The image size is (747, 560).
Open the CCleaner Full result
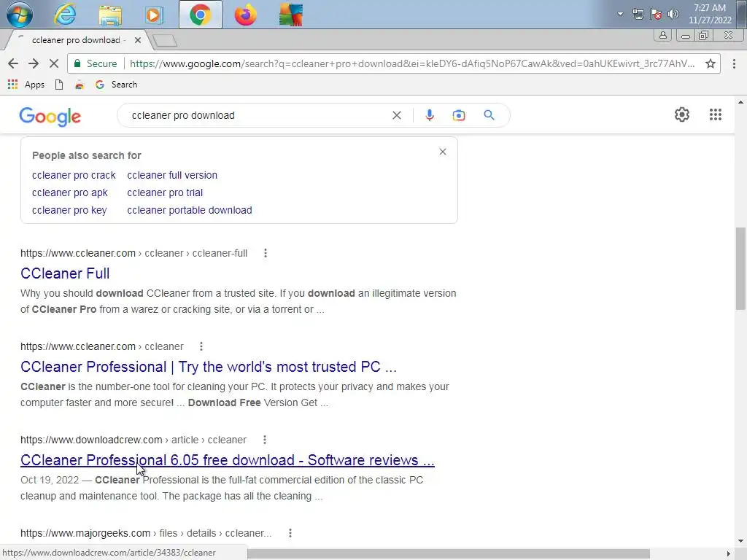[65, 273]
